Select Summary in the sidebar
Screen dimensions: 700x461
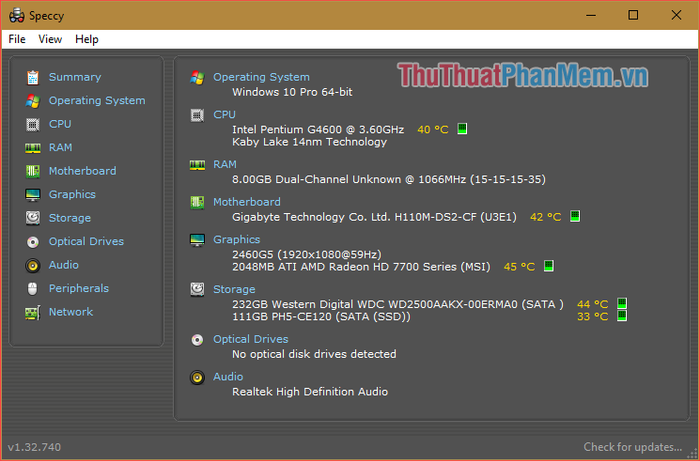click(75, 77)
